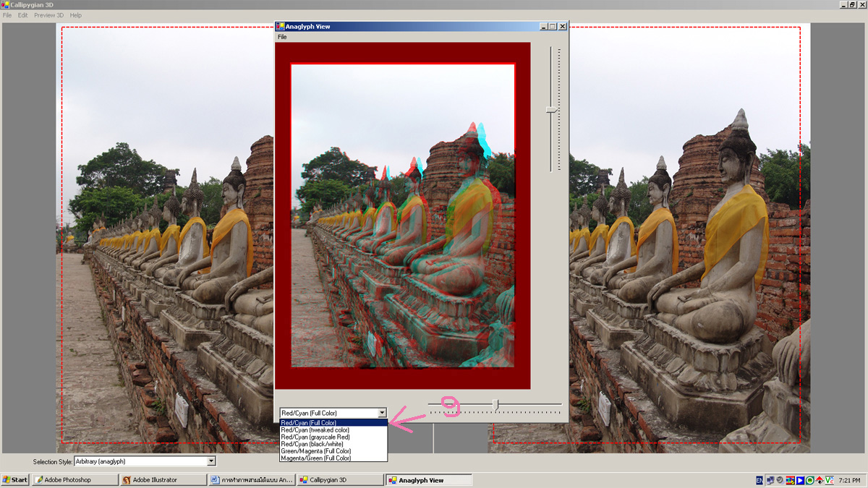Click the Windows Start button

(x=15, y=479)
